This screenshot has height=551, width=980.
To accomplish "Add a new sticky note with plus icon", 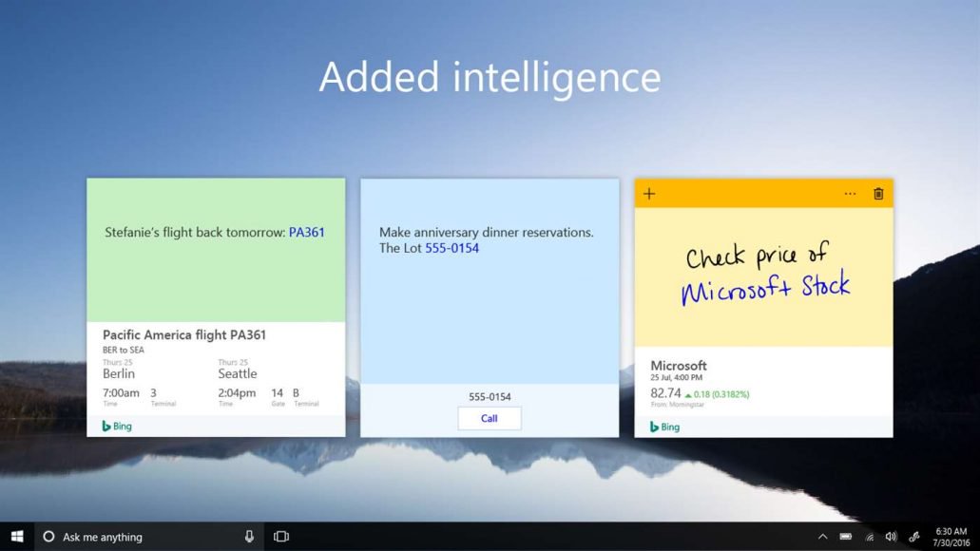I will [x=649, y=194].
